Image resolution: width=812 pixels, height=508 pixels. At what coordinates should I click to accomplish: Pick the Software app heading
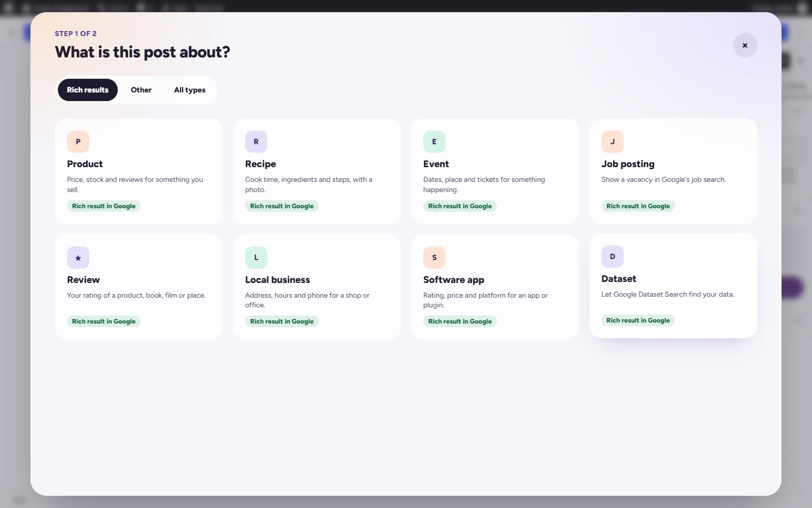point(454,280)
